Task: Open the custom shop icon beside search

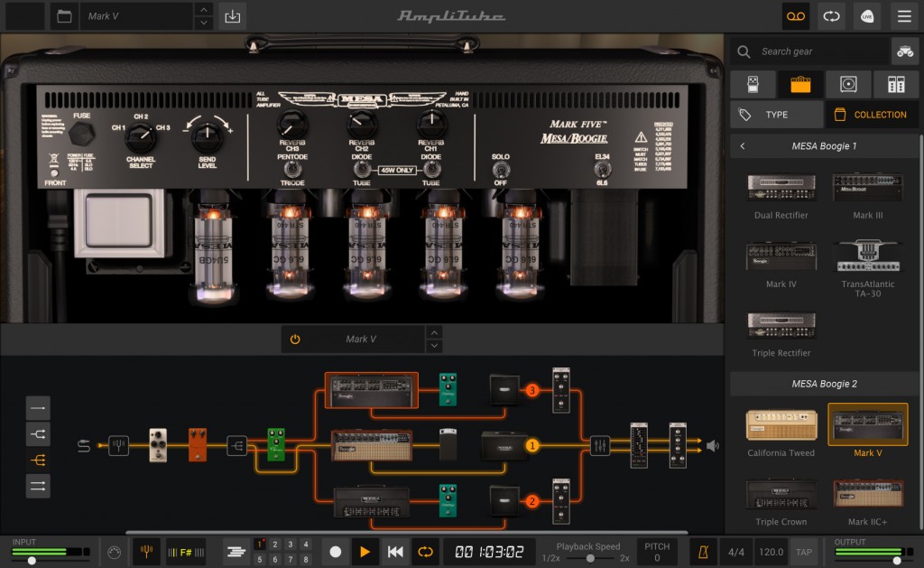Action: click(x=904, y=51)
